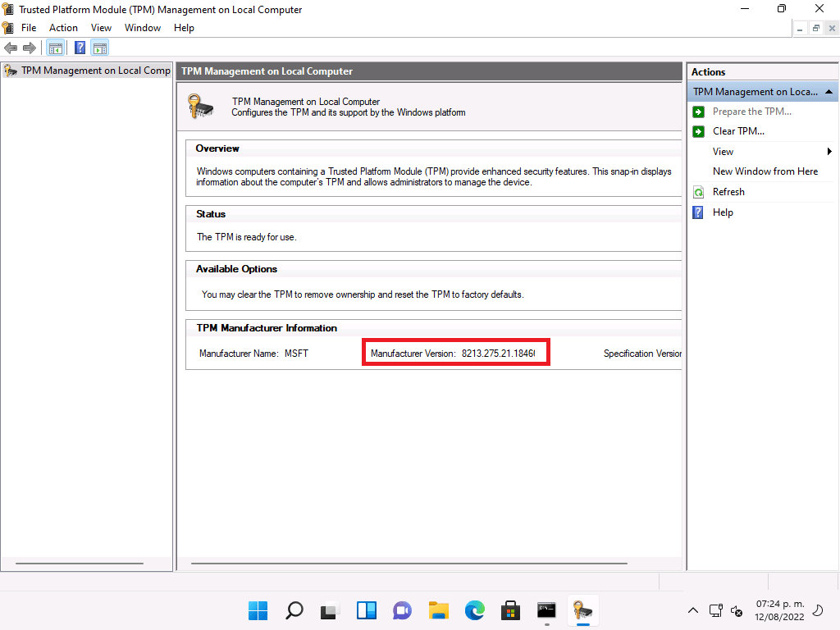This screenshot has width=840, height=630.
Task: Collapse the TPM Management Actions section header
Action: [x=829, y=92]
